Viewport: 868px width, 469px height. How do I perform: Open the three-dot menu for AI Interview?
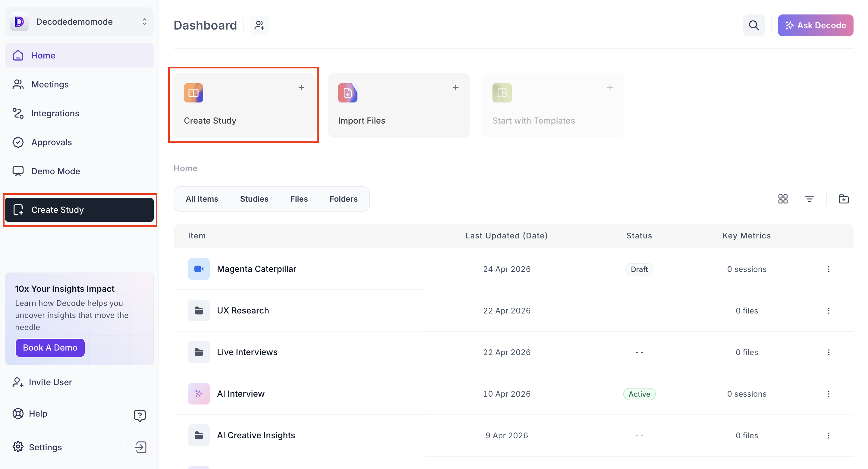(829, 394)
